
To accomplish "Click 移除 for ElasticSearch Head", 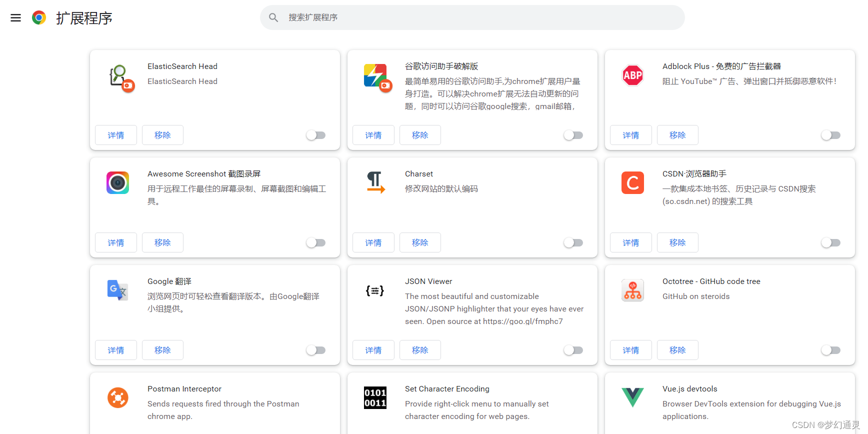I will pyautogui.click(x=162, y=135).
